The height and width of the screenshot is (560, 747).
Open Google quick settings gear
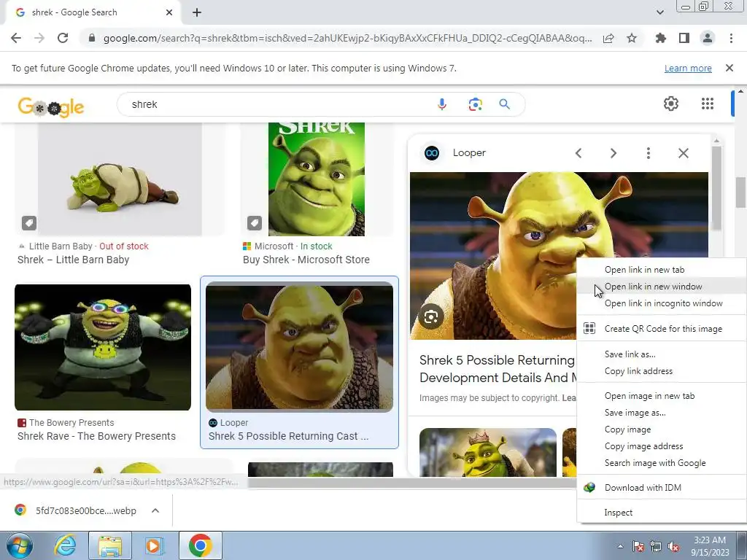click(x=671, y=104)
